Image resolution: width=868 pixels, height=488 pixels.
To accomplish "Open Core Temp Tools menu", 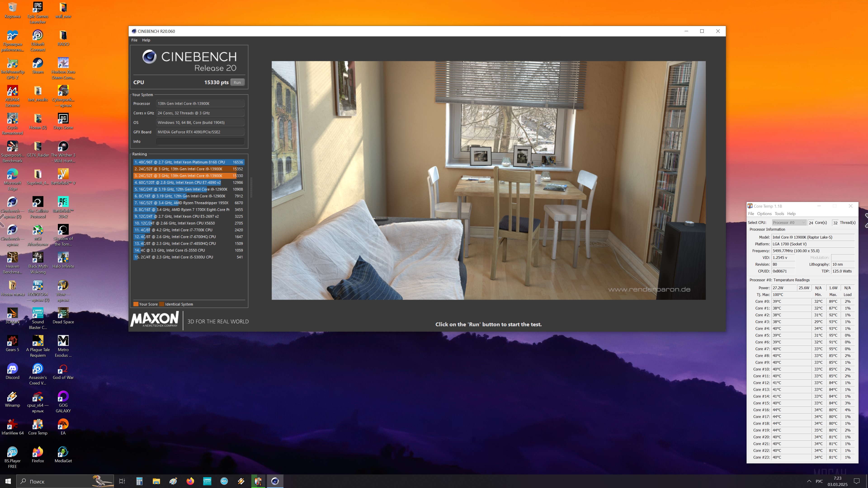I will pyautogui.click(x=779, y=213).
